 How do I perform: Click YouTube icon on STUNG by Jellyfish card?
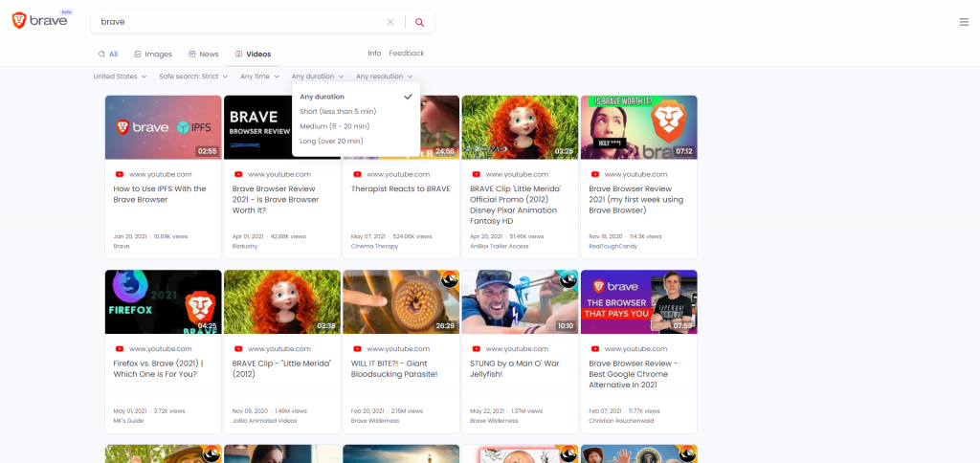[475, 349]
